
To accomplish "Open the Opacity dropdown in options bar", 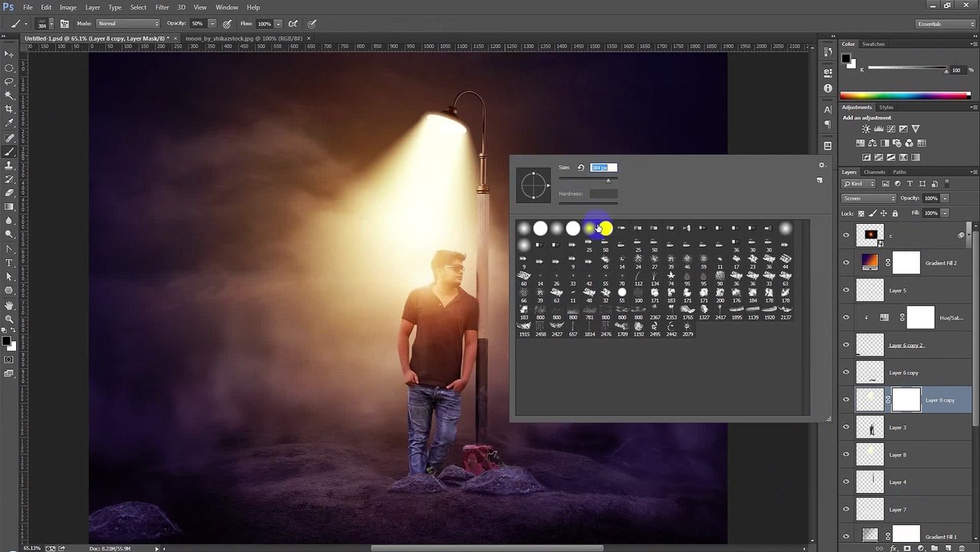I will 212,24.
